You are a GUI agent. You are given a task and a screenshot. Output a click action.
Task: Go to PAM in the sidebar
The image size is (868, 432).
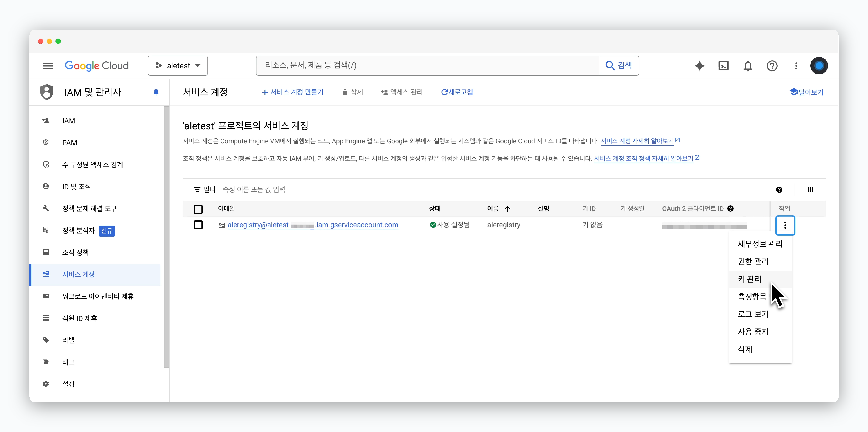point(95,143)
